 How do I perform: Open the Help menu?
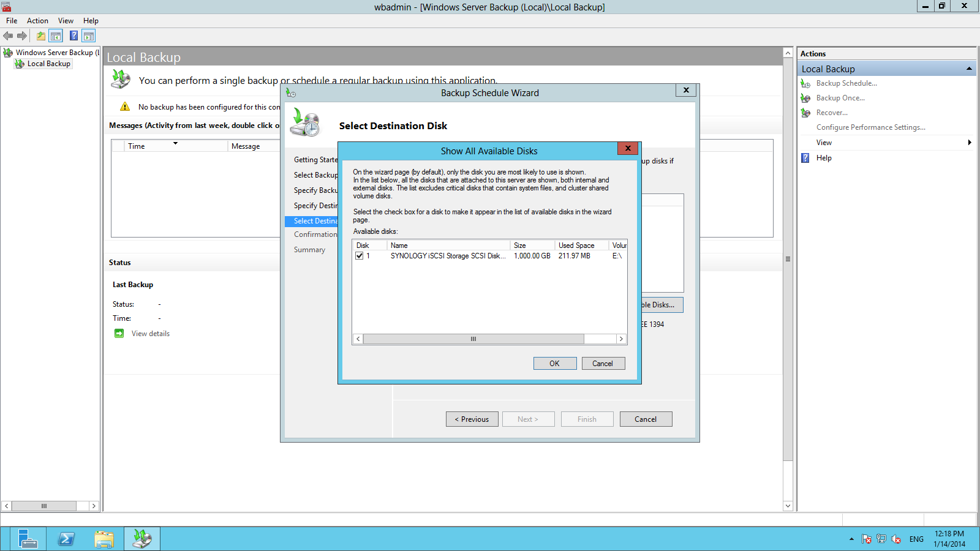click(91, 21)
